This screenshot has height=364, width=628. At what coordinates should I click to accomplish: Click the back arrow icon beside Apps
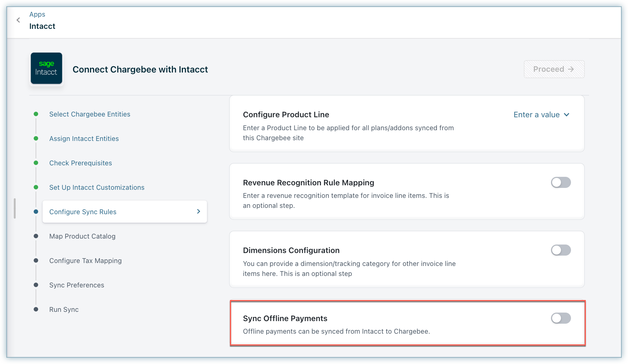18,20
